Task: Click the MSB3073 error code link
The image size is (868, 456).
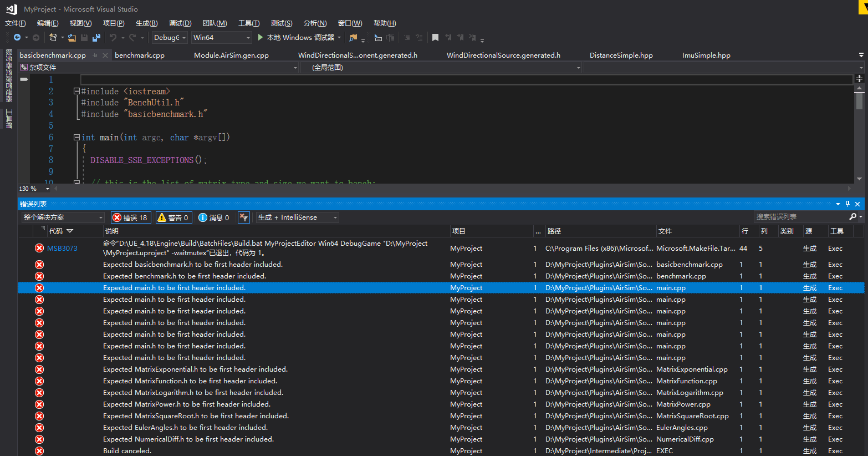Action: point(62,249)
